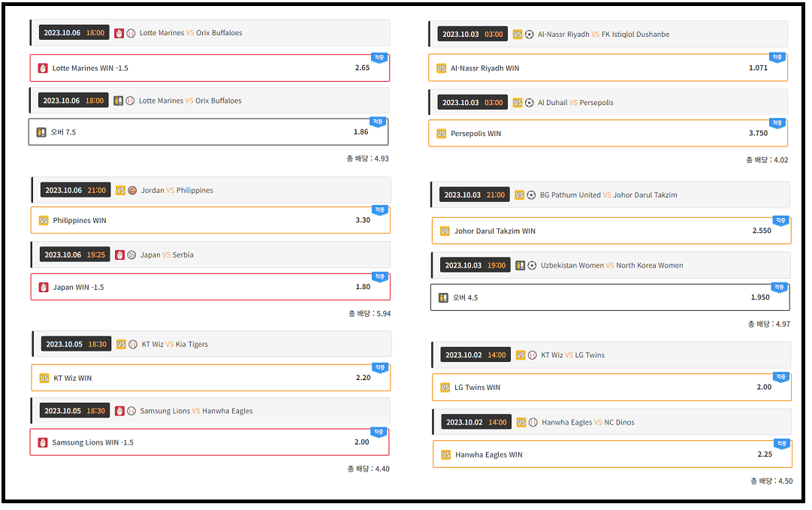Click the 2.20 odds for KT Wiz WIN

[x=363, y=378]
